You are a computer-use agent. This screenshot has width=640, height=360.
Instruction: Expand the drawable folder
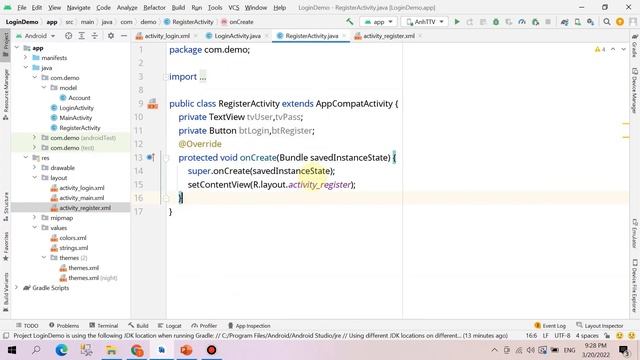(35, 167)
